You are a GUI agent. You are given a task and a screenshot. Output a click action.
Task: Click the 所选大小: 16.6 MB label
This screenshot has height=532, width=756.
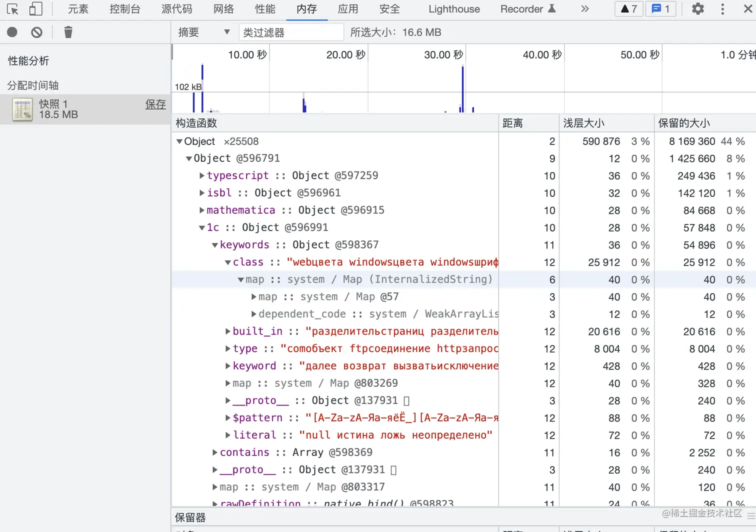click(x=395, y=32)
